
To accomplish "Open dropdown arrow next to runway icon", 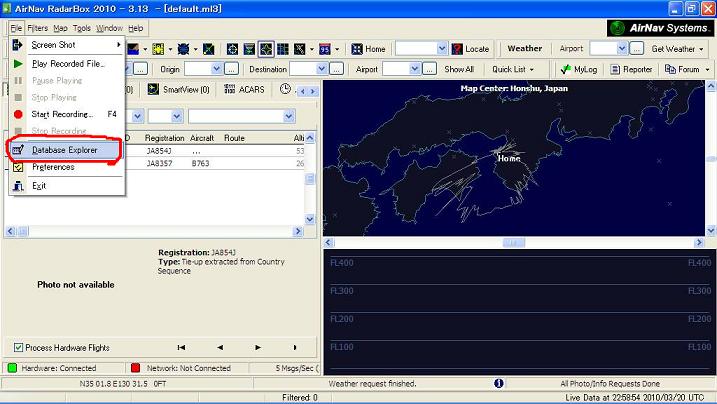I will pyautogui.click(x=311, y=49).
